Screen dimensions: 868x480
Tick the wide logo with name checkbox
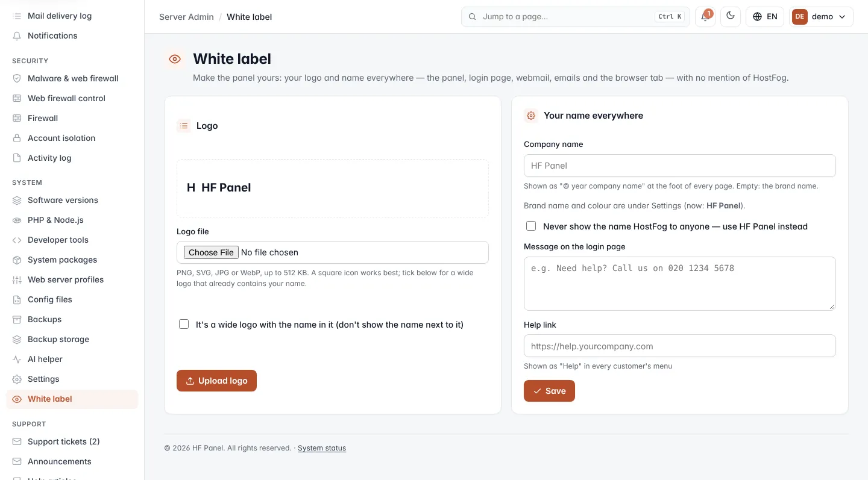click(x=184, y=324)
